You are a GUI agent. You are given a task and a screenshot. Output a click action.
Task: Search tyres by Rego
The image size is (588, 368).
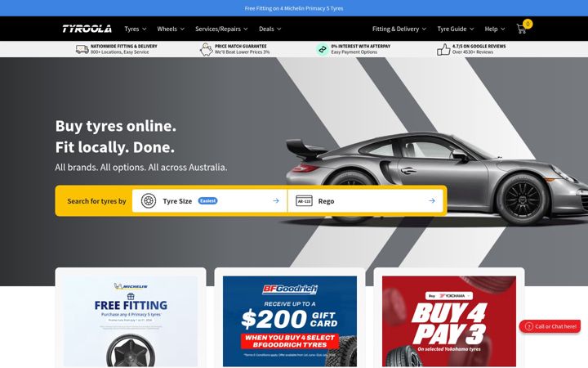(x=366, y=201)
